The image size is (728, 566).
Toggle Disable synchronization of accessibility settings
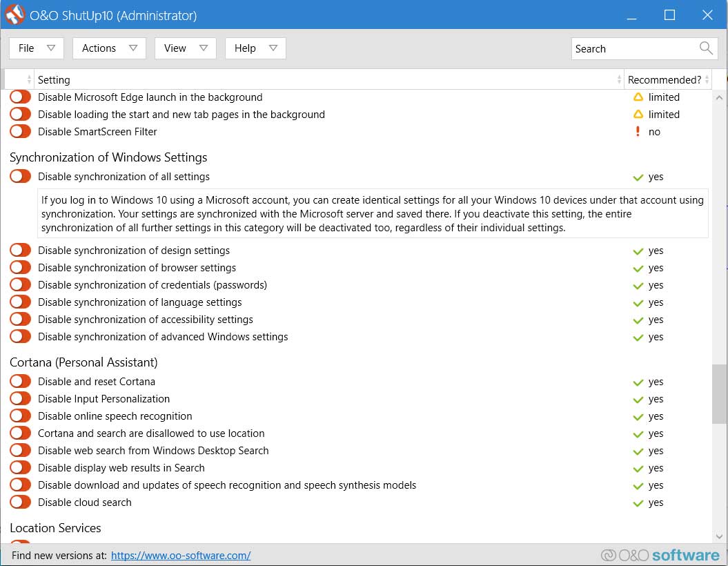coord(21,319)
